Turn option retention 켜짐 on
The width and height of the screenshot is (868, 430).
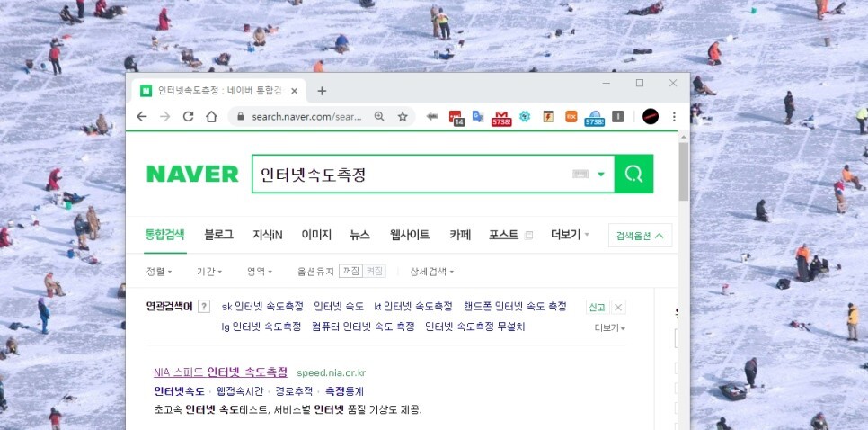coord(374,272)
